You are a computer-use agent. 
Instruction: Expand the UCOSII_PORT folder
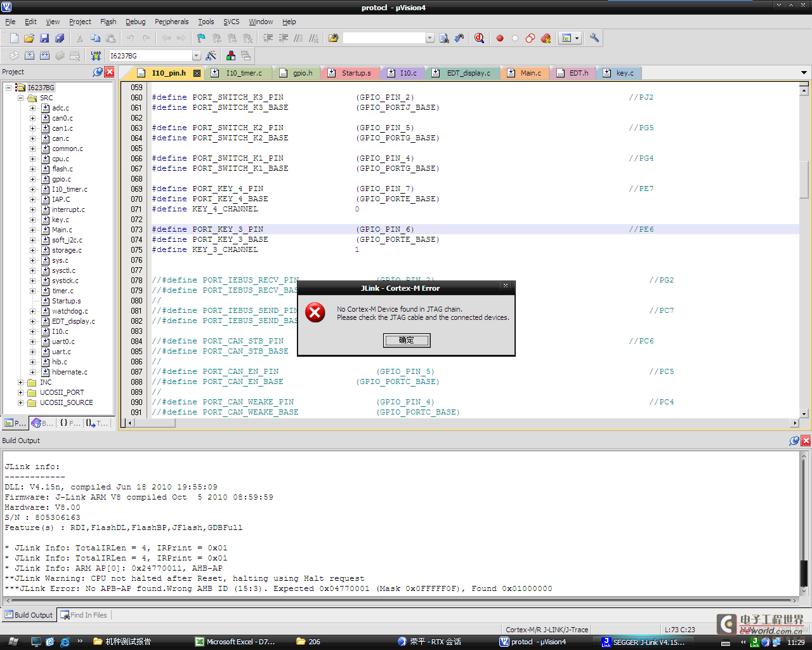tap(20, 392)
